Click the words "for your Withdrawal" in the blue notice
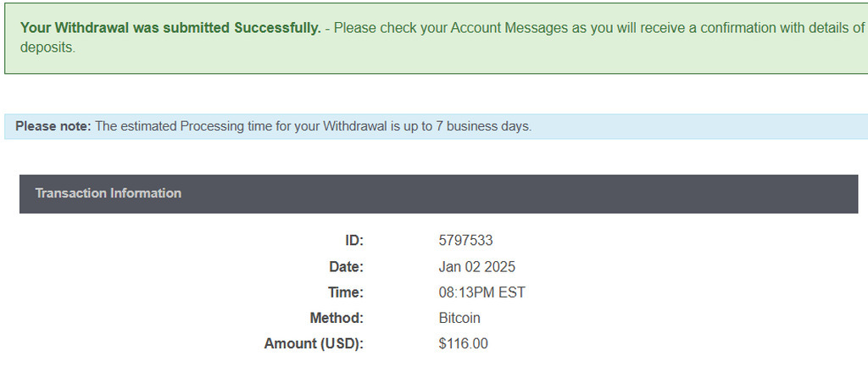Image resolution: width=868 pixels, height=367 pixels. [330, 126]
